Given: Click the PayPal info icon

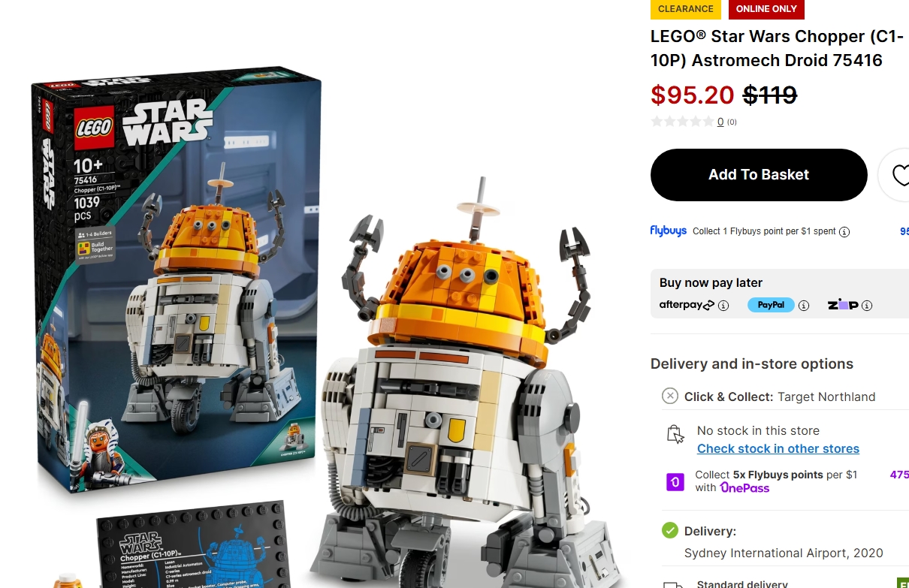Looking at the screenshot, I should [x=804, y=306].
